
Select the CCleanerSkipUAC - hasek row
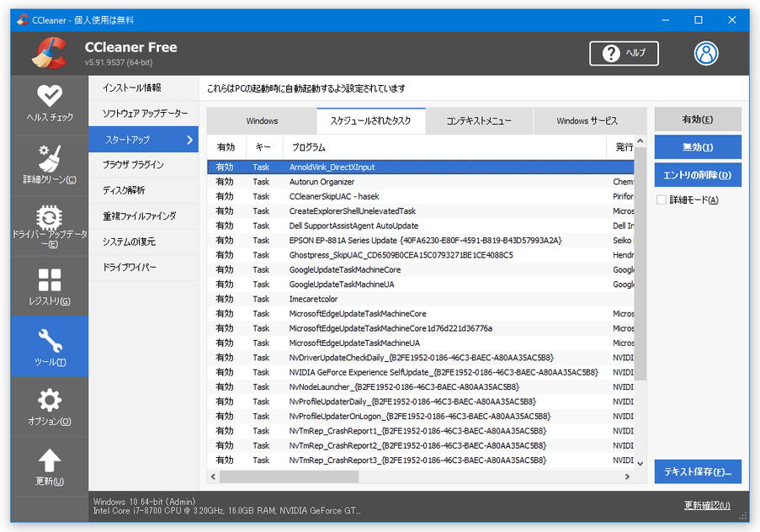tap(421, 196)
